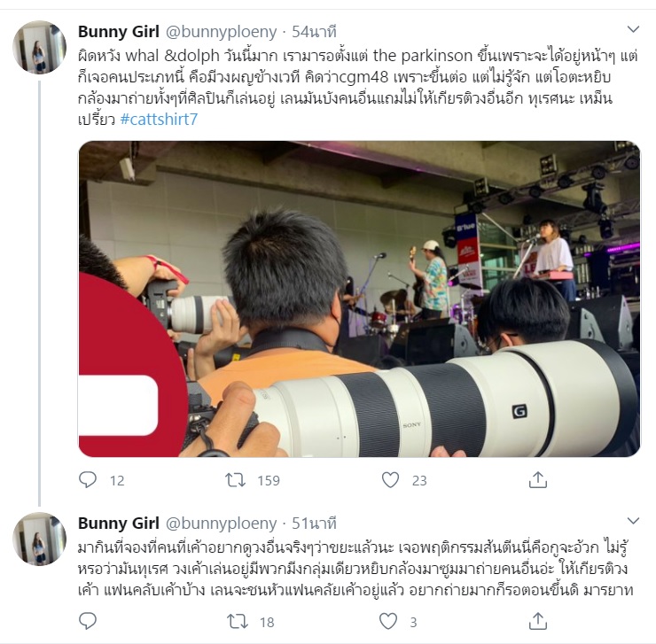Open @bunnyploeny handle on second tweet
The image size is (656, 644).
click(x=222, y=524)
